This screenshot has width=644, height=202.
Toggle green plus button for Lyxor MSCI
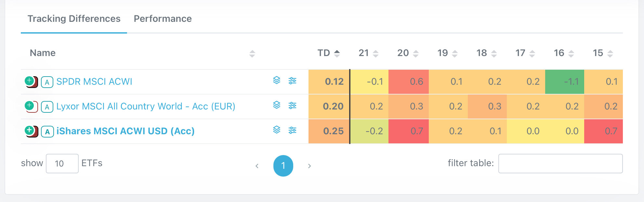tap(29, 105)
